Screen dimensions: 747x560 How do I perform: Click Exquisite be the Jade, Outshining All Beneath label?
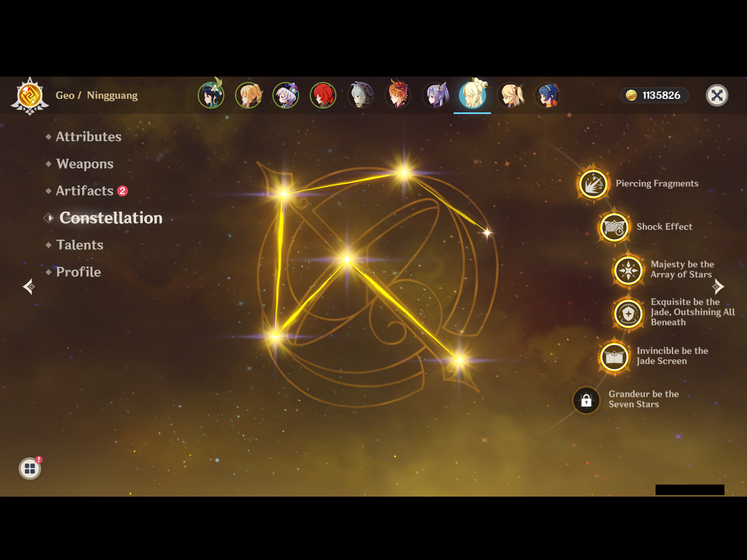pyautogui.click(x=693, y=312)
